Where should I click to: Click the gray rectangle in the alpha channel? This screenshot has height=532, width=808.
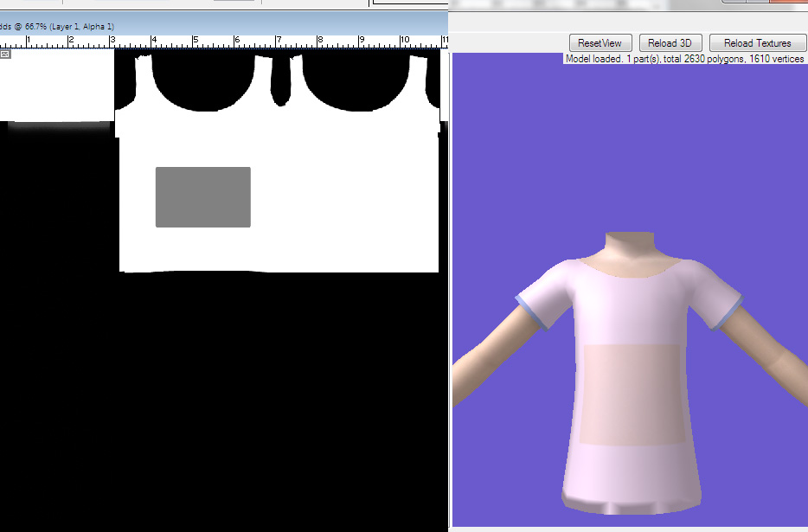[x=203, y=197]
